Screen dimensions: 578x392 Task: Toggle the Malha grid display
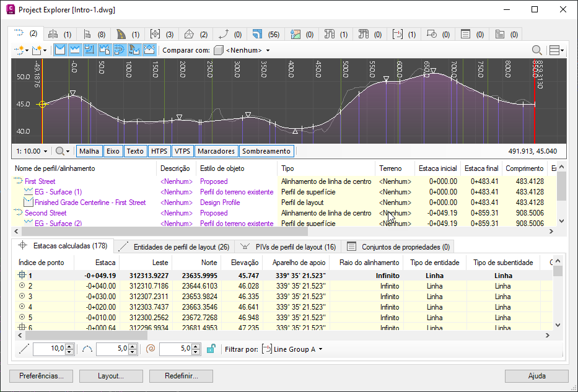pyautogui.click(x=89, y=151)
